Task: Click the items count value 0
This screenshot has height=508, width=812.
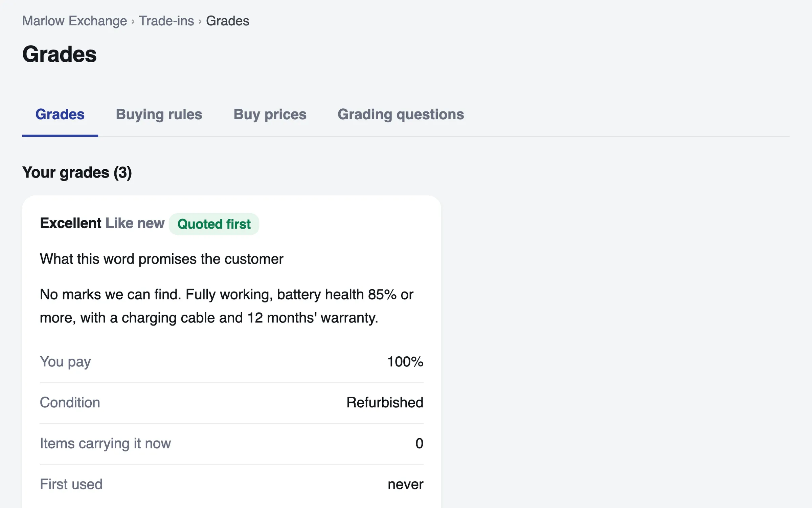Action: coord(420,444)
